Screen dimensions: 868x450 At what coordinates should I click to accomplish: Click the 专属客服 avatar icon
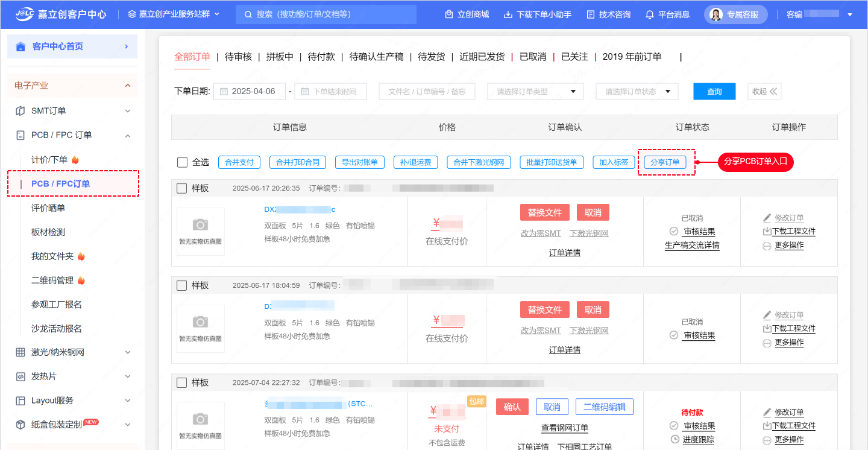716,14
